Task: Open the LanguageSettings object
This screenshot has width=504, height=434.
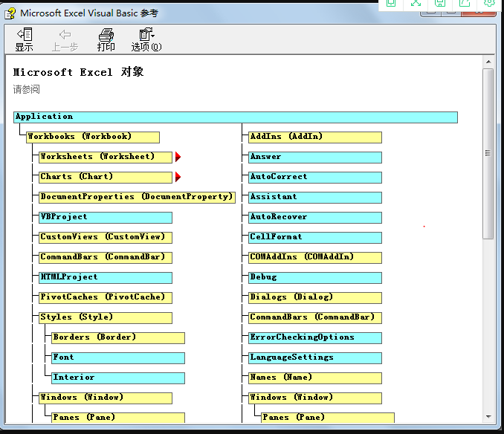Action: (x=315, y=358)
